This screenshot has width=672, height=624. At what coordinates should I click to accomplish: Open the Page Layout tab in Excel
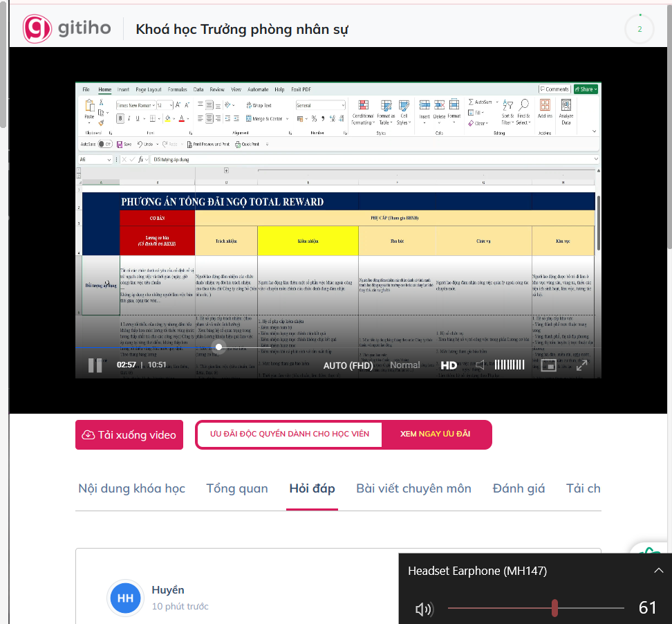click(148, 90)
